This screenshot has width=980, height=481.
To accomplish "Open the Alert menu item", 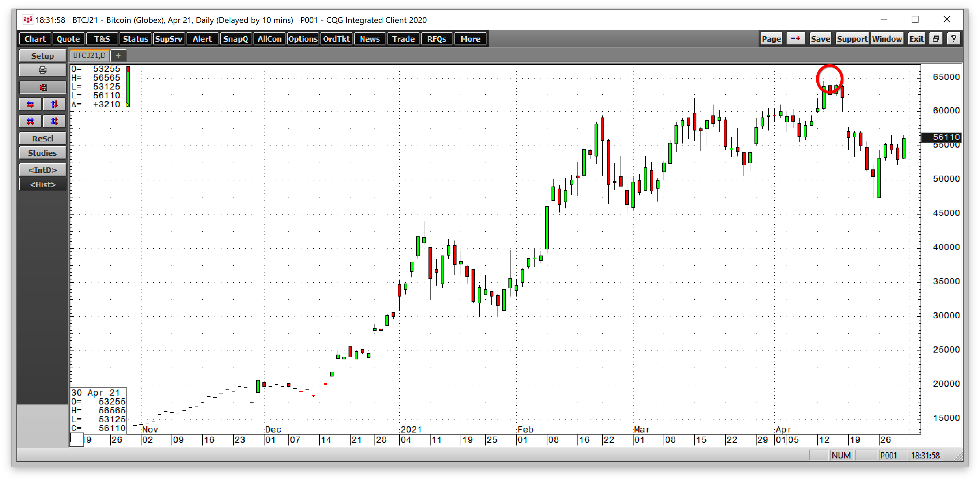I will tap(202, 39).
